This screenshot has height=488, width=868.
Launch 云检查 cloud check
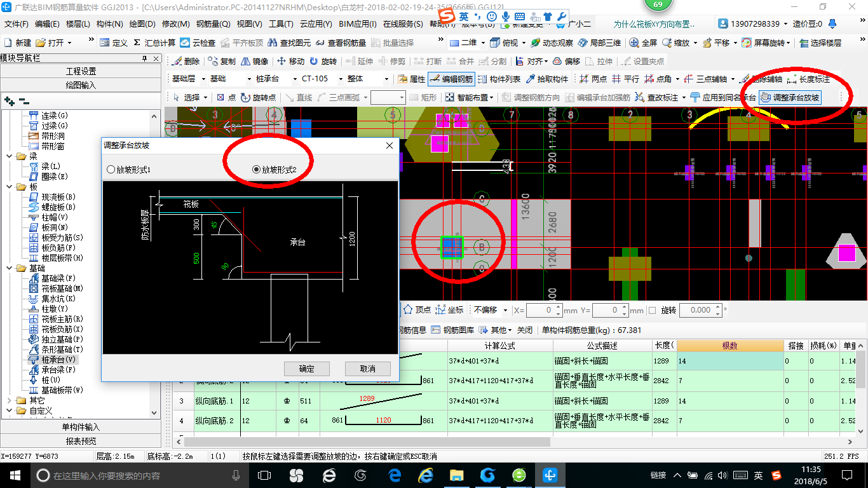[x=198, y=43]
